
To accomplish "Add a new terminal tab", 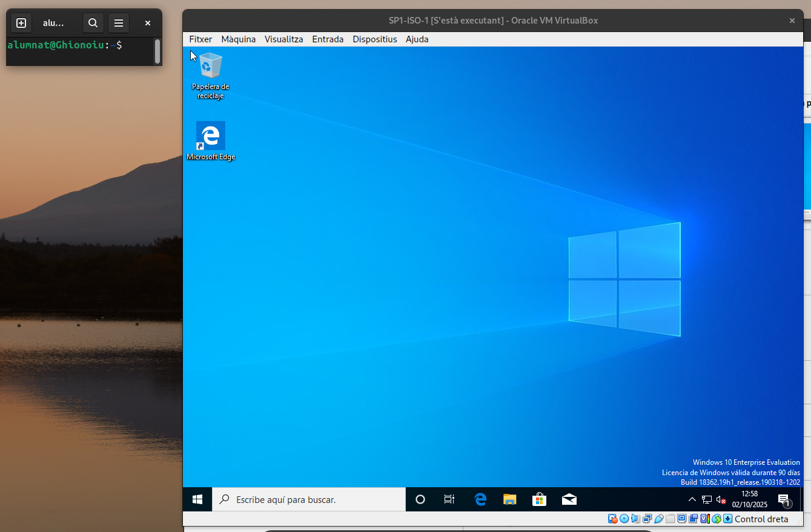I will pyautogui.click(x=21, y=23).
